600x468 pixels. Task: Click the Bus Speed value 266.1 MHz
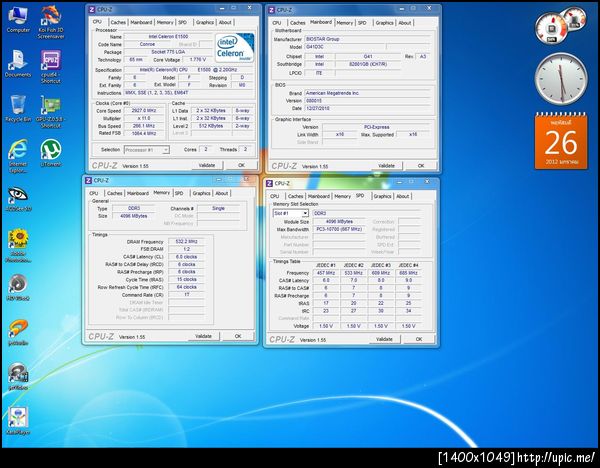144,126
